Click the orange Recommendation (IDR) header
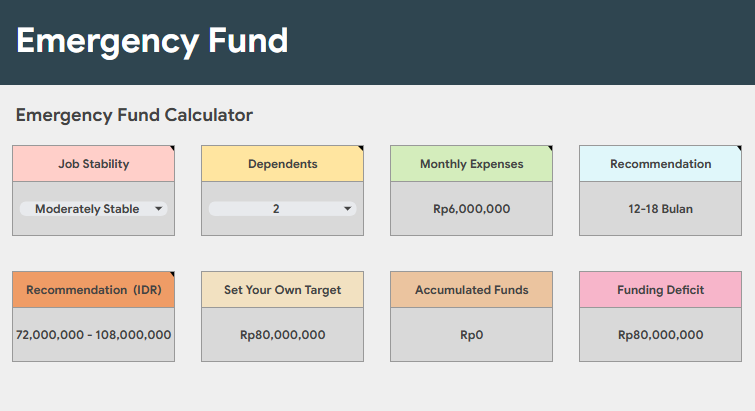 (x=94, y=290)
